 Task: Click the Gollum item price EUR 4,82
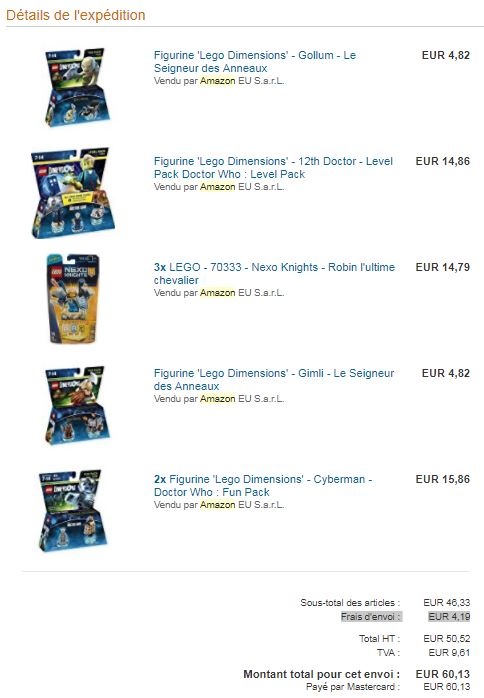[x=446, y=55]
